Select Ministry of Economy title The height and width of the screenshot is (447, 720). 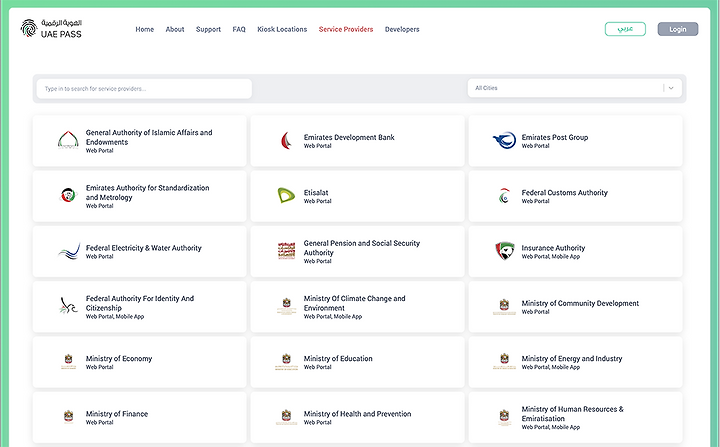click(x=119, y=358)
